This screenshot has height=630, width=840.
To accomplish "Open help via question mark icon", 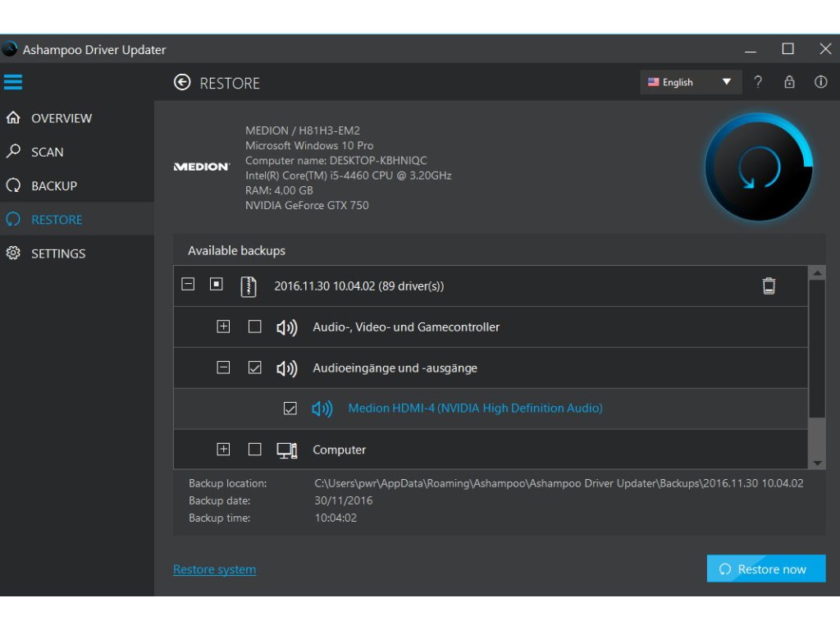I will [758, 82].
